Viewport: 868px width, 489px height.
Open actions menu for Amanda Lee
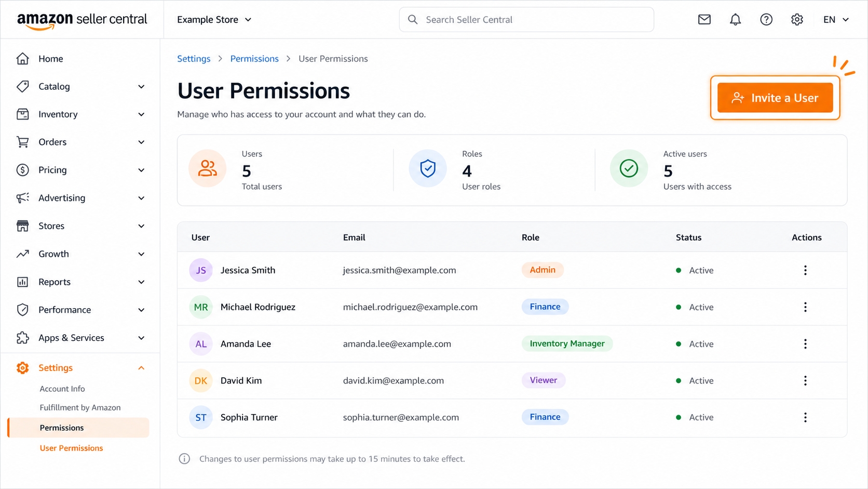(x=805, y=344)
